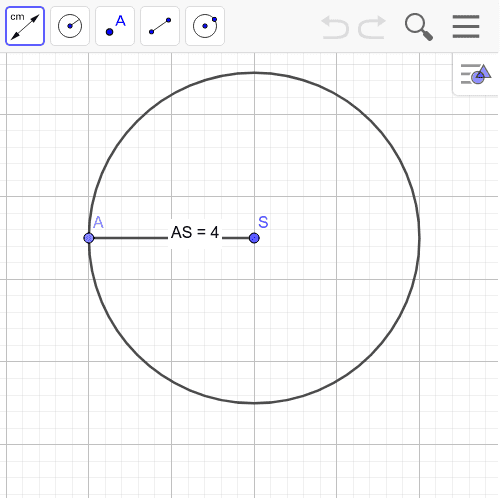
Task: Activate the Segment tool
Action: [160, 26]
